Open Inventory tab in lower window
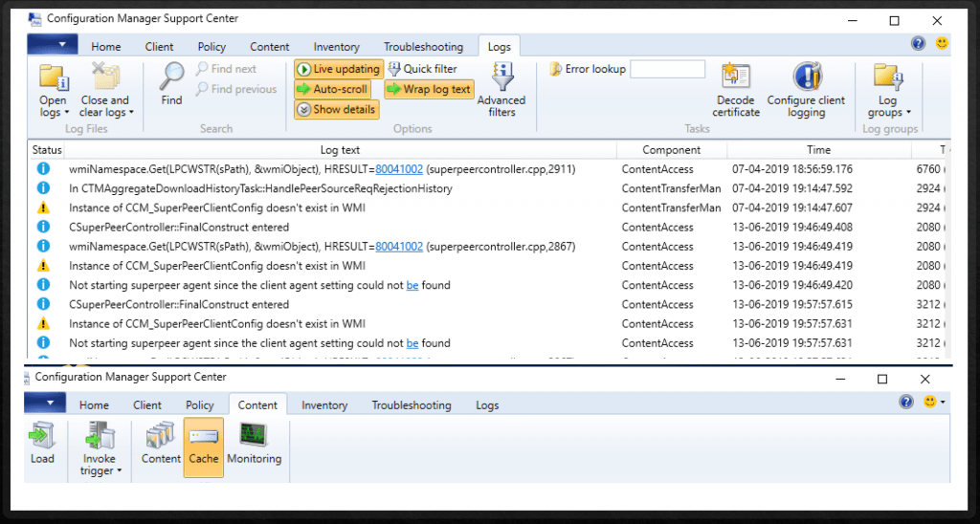Screen dimensions: 980x524 pos(324,405)
